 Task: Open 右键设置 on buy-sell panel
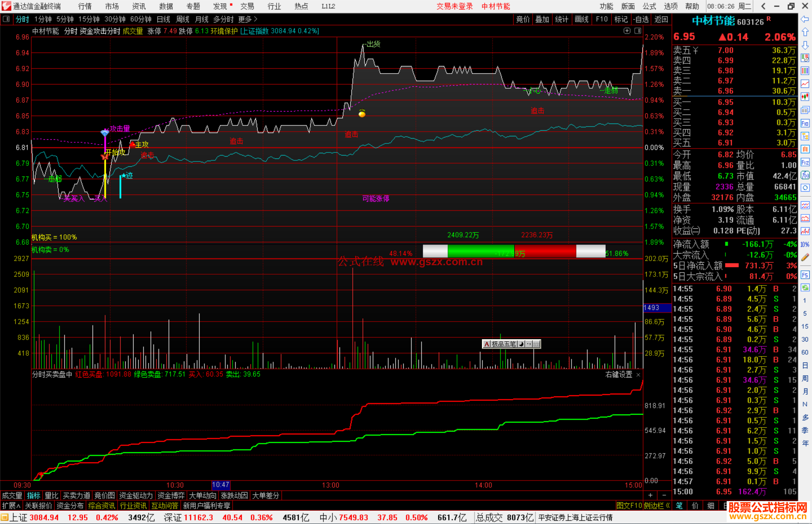click(619, 375)
